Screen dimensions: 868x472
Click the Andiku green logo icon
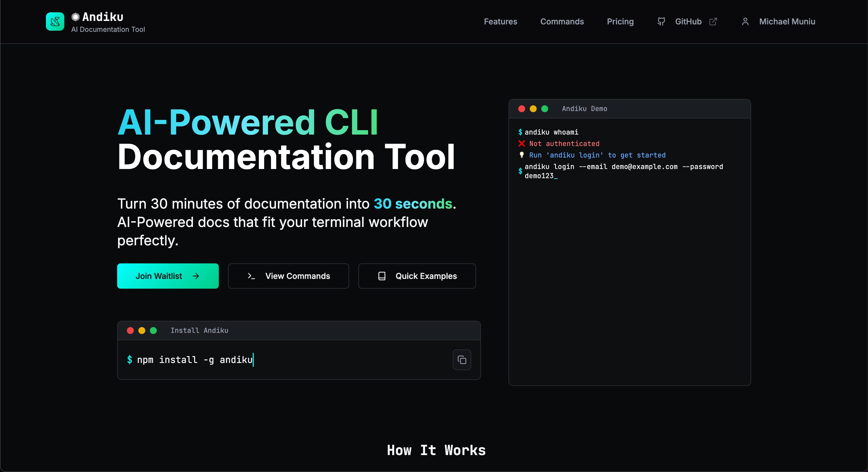pyautogui.click(x=55, y=22)
